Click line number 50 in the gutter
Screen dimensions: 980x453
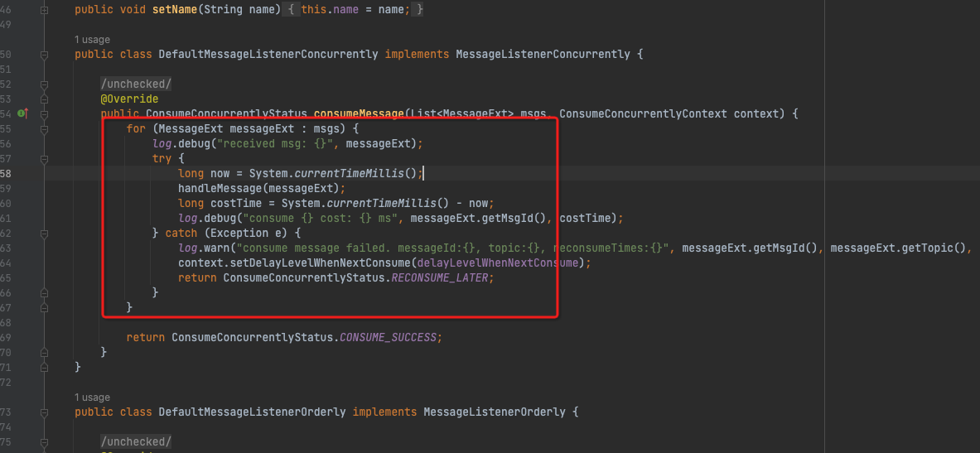(x=6, y=55)
